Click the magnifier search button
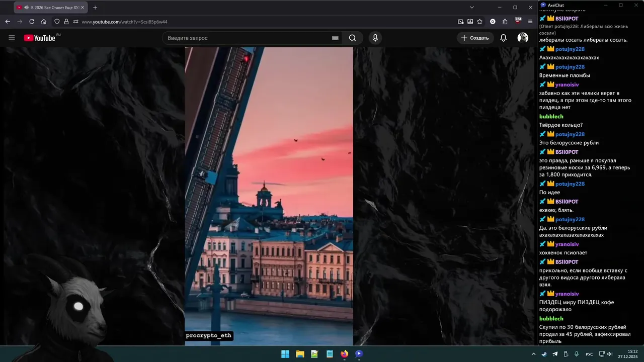644x362 pixels. coord(352,38)
